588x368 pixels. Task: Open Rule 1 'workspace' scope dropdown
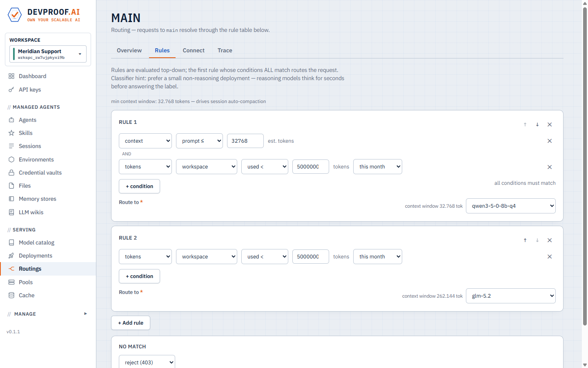207,166
